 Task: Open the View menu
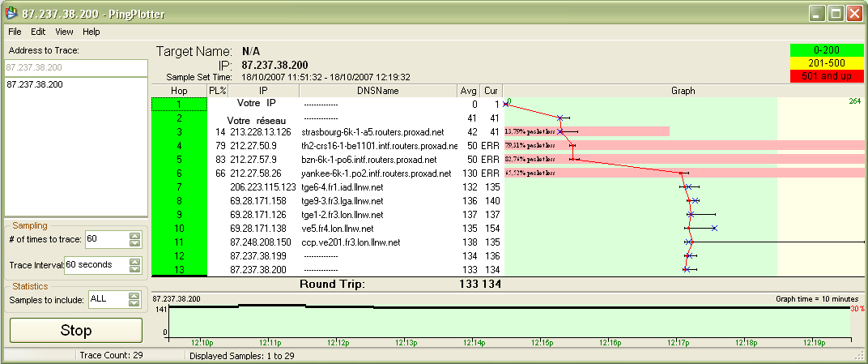[64, 32]
